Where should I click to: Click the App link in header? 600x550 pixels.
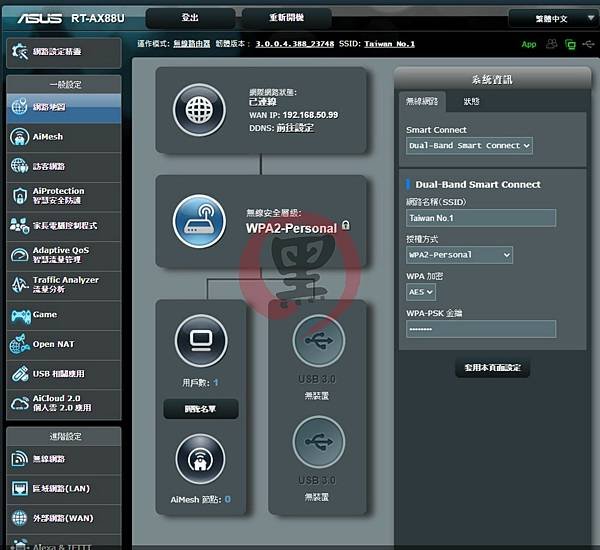529,44
